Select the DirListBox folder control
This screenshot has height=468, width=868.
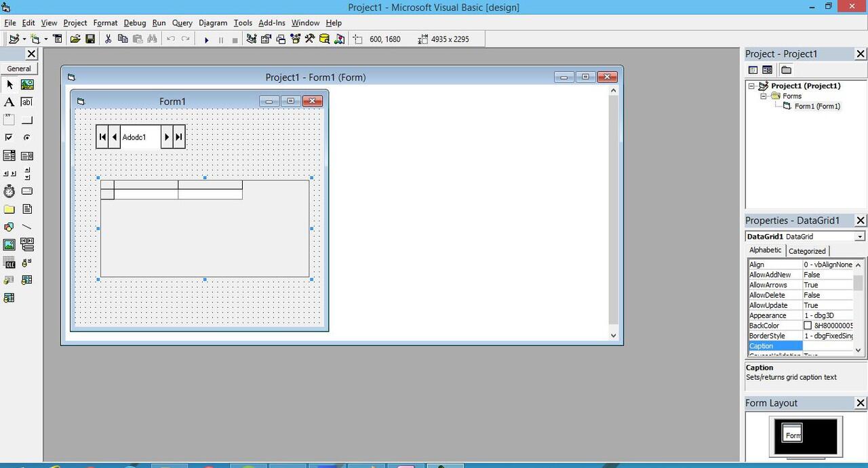click(x=9, y=209)
